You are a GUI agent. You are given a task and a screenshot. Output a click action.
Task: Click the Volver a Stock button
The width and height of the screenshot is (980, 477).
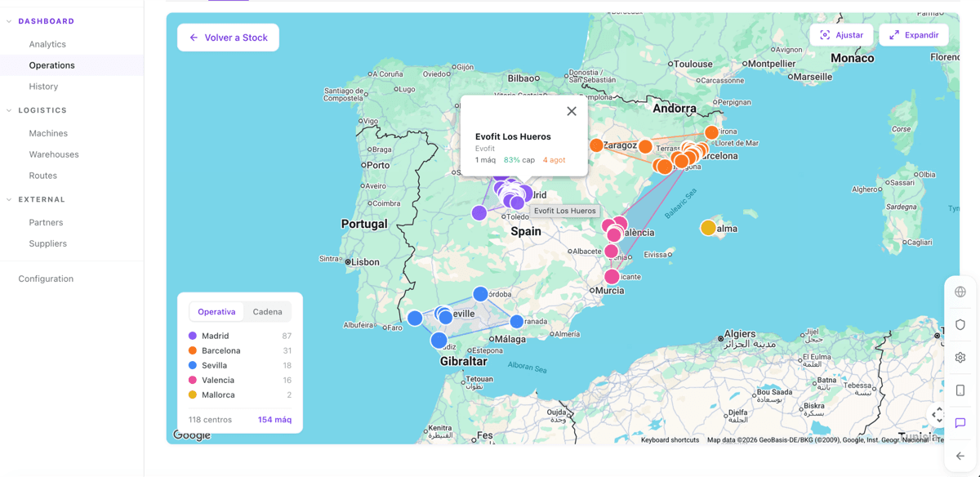click(228, 38)
